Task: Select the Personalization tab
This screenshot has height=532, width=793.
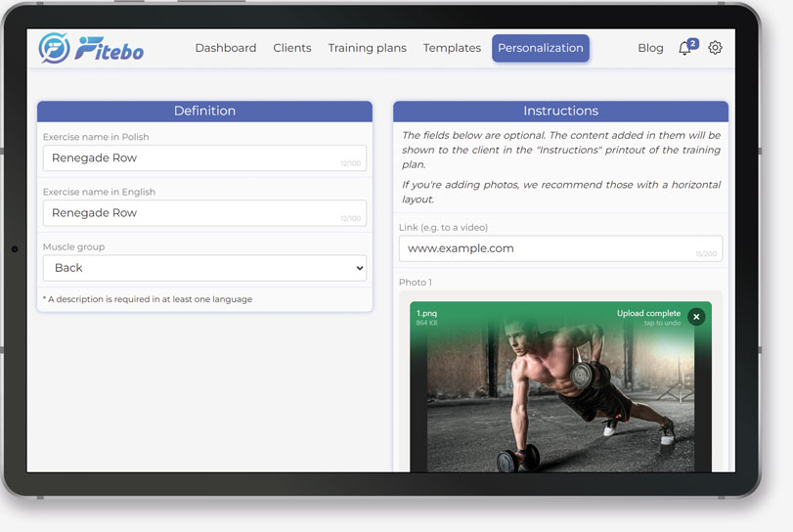Action: pos(540,48)
